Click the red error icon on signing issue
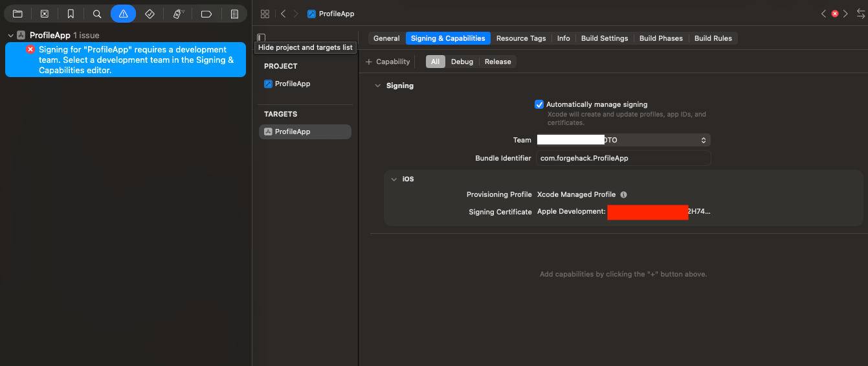This screenshot has width=868, height=366. (x=30, y=49)
